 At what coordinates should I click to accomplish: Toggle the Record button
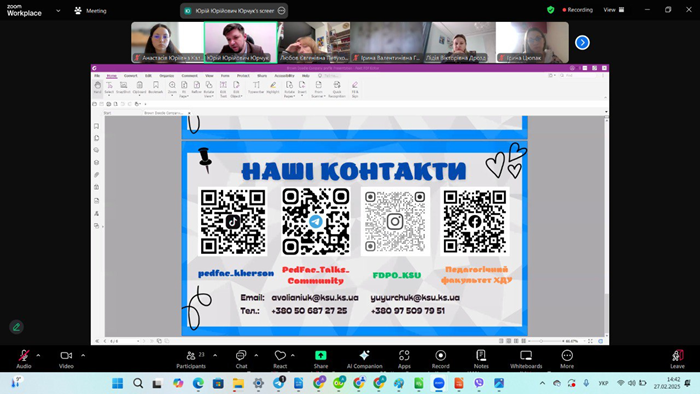click(x=441, y=359)
